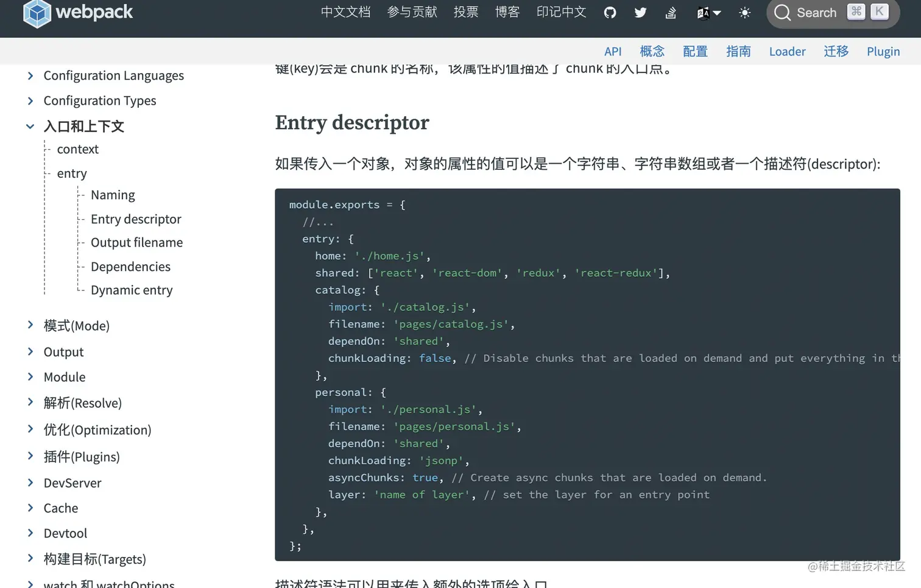The height and width of the screenshot is (588, 921).
Task: Open the 入口和上下文 sidebar label
Action: click(x=83, y=126)
